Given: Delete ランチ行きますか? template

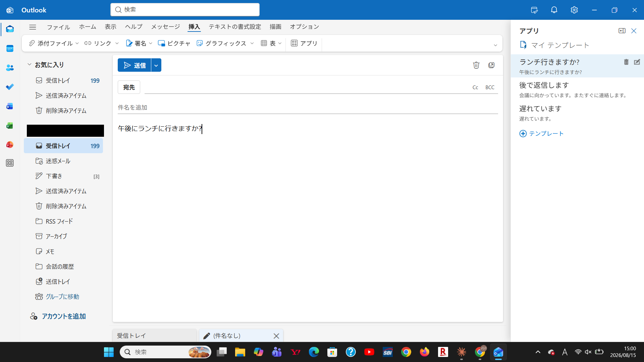Looking at the screenshot, I should (x=626, y=62).
